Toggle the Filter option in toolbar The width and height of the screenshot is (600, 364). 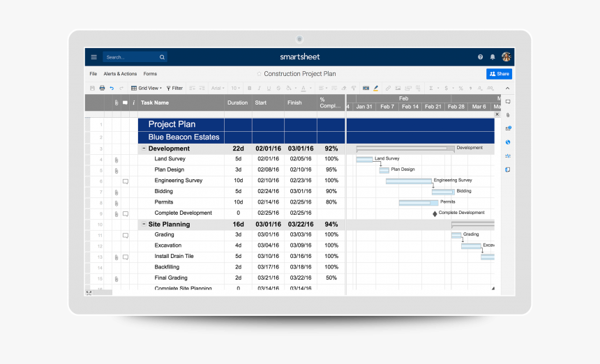(174, 89)
